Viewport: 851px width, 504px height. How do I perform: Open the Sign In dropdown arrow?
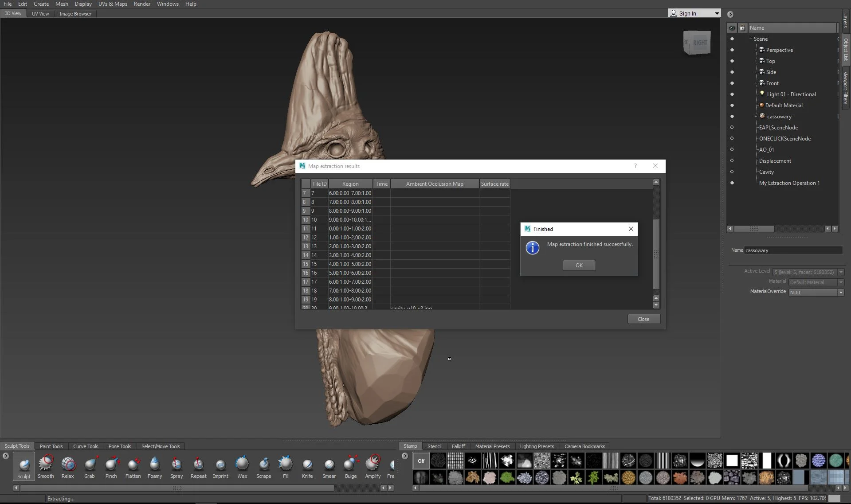(x=717, y=13)
